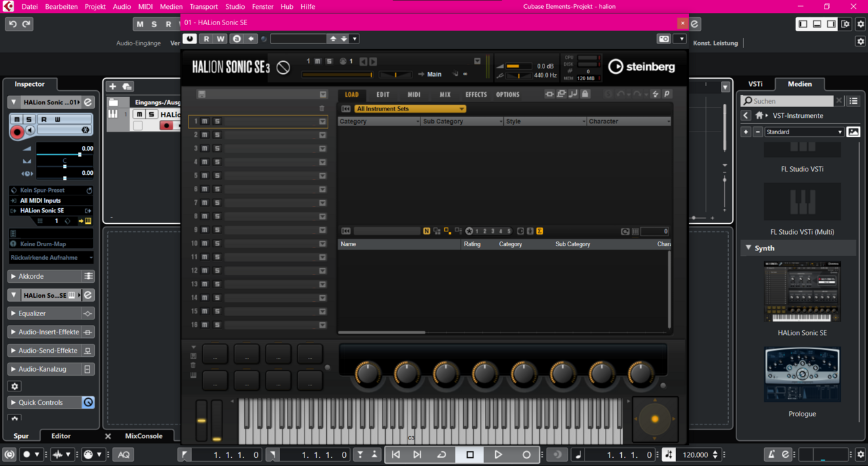Switch to the EDIT page in HALion
Viewport: 868px width, 466px height.
383,94
